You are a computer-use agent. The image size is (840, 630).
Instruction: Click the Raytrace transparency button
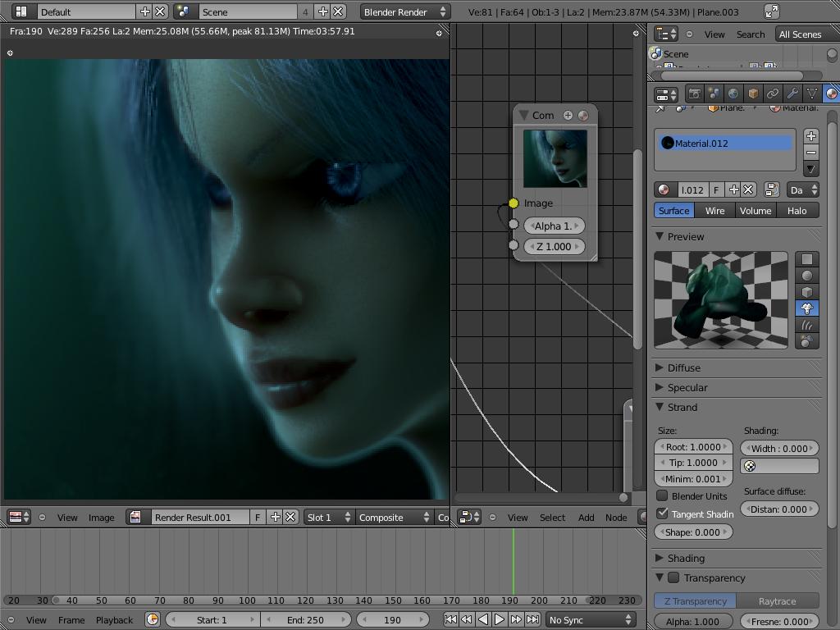pos(777,601)
